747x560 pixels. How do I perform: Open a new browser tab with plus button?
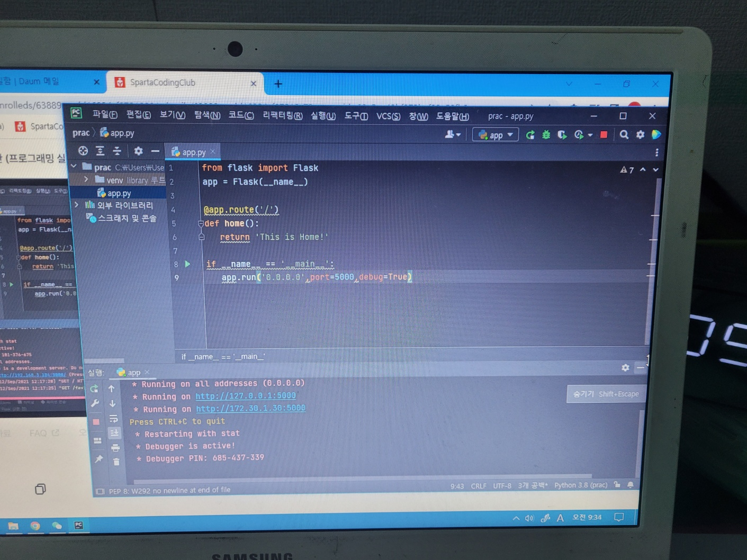(x=278, y=84)
